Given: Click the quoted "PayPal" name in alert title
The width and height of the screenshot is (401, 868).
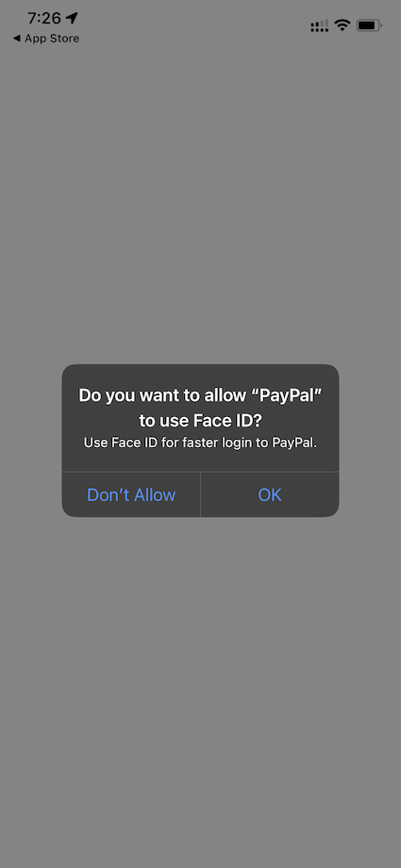Looking at the screenshot, I should click(286, 395).
